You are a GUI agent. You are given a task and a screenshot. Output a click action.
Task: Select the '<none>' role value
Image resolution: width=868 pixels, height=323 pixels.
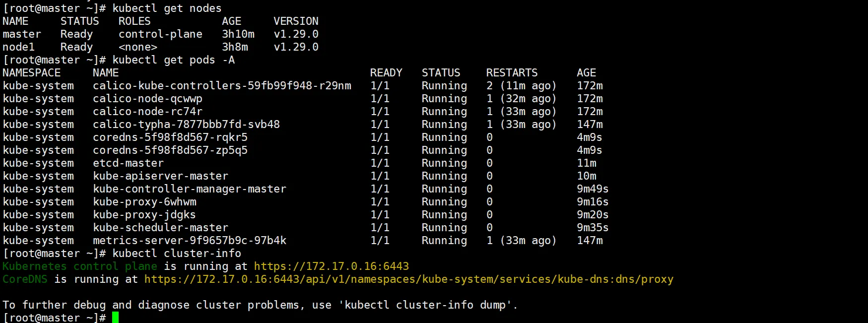point(138,47)
